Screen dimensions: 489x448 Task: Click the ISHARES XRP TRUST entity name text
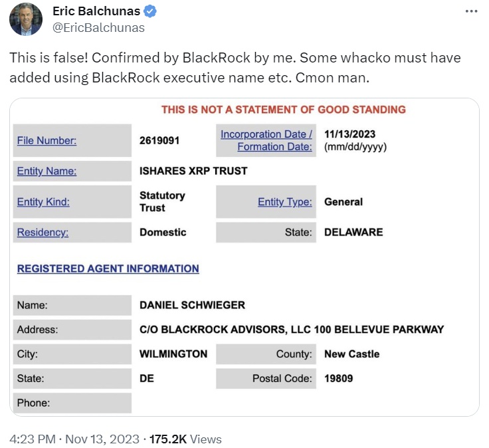[x=193, y=171]
